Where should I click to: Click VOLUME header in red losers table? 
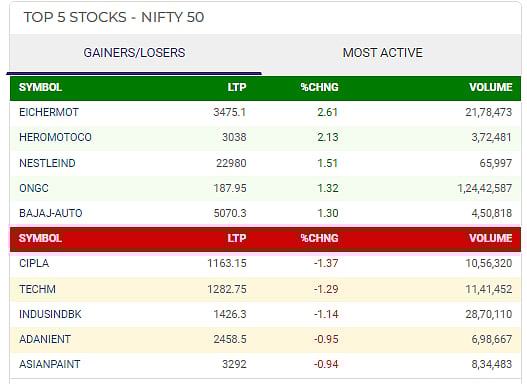coord(491,238)
